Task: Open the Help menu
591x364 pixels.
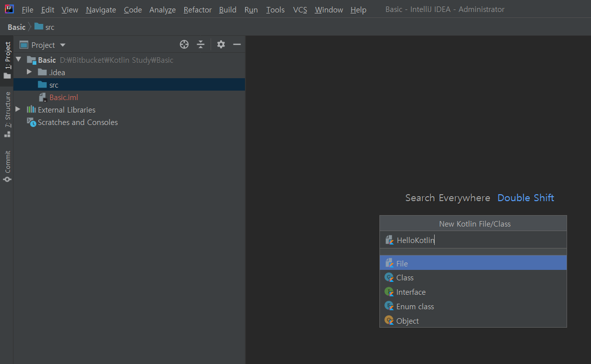Action: click(358, 10)
